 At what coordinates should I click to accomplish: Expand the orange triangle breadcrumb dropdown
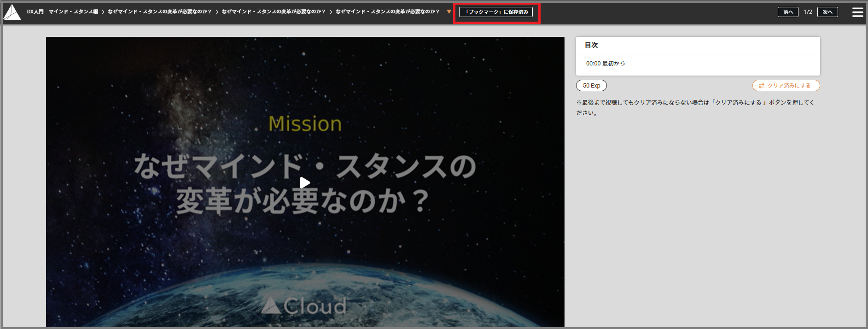click(x=449, y=12)
